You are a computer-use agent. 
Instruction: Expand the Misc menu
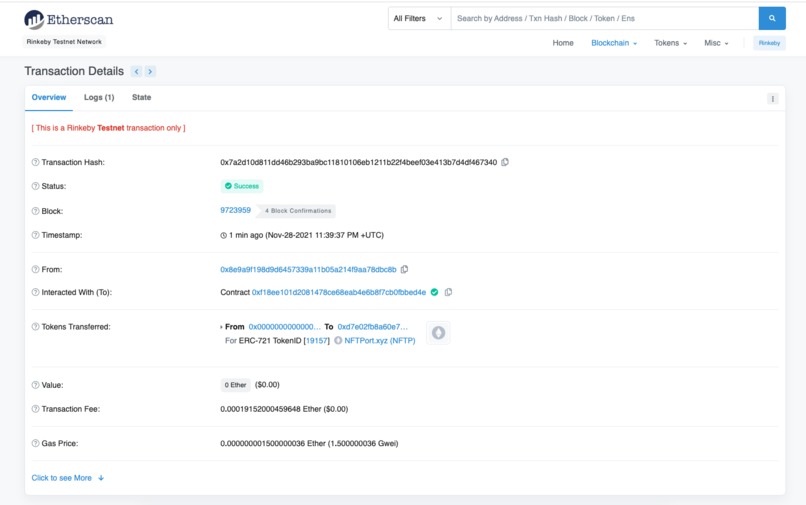point(716,43)
